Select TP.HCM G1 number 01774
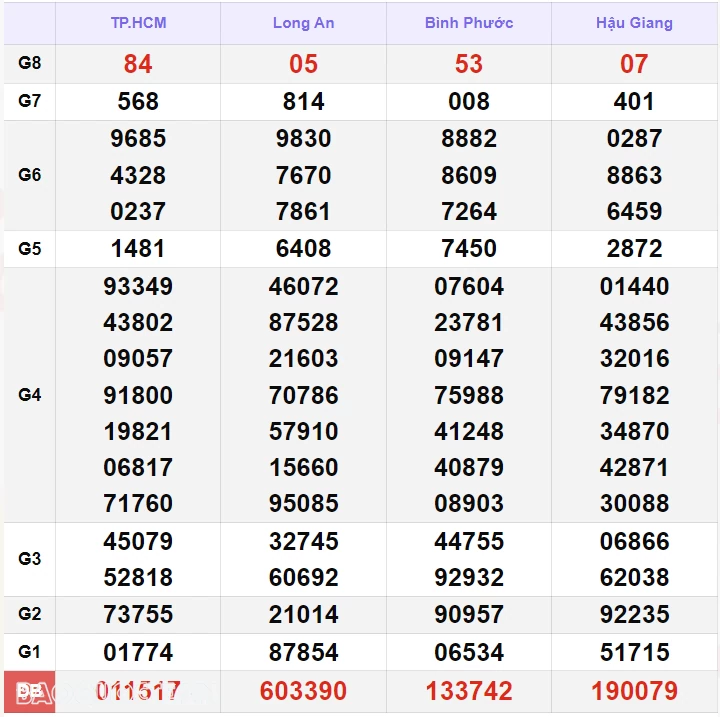 coord(138,653)
